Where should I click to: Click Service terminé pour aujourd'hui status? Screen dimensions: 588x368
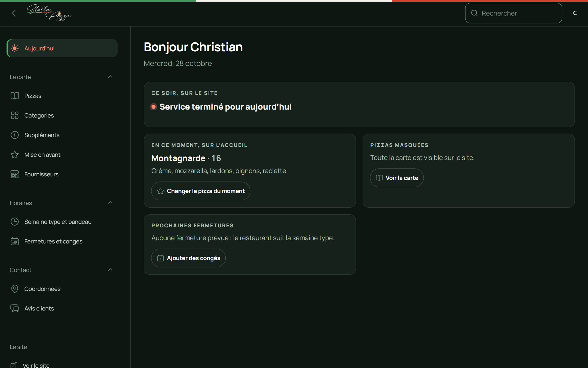pyautogui.click(x=225, y=107)
